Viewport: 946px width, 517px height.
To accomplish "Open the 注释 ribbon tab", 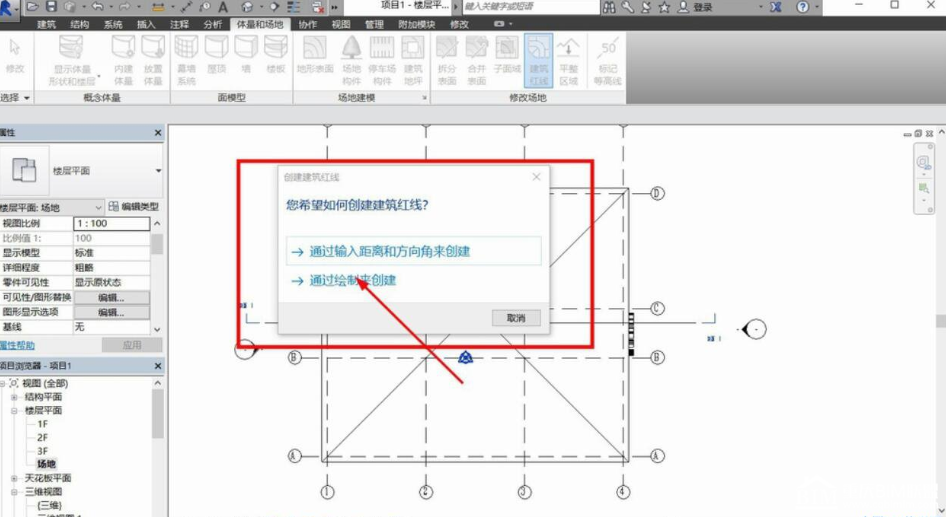I will (x=179, y=25).
